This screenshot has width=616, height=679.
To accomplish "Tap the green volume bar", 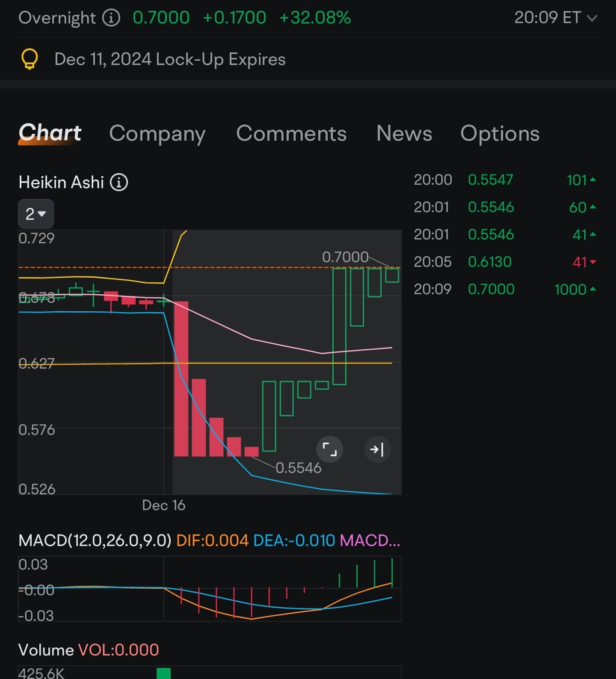I will [164, 673].
